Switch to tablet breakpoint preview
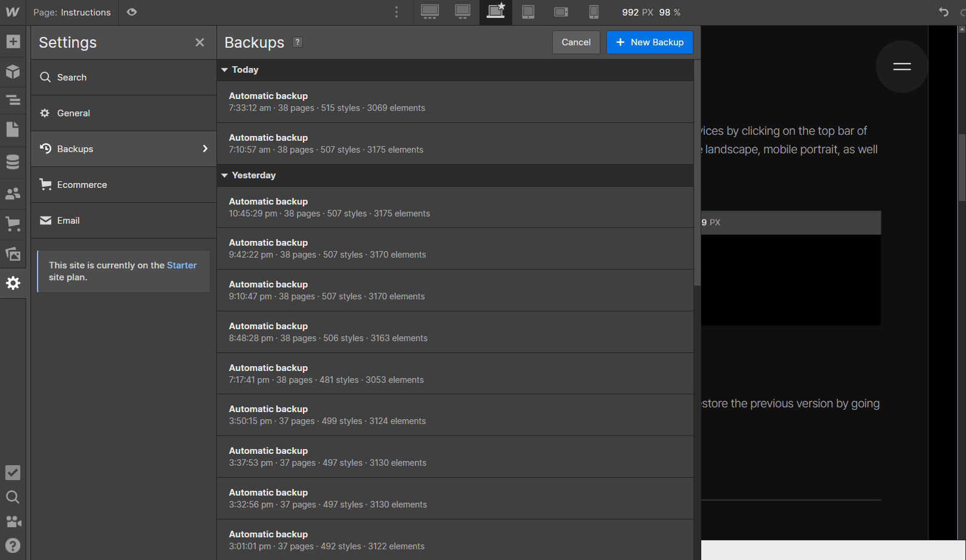 click(528, 12)
